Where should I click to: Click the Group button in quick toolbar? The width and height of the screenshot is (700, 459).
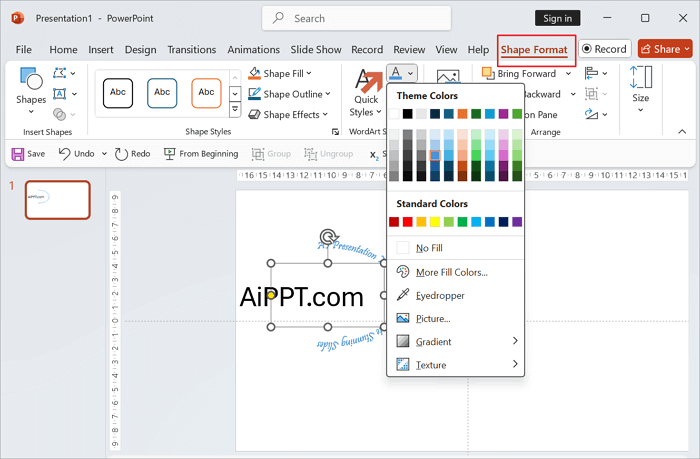271,154
